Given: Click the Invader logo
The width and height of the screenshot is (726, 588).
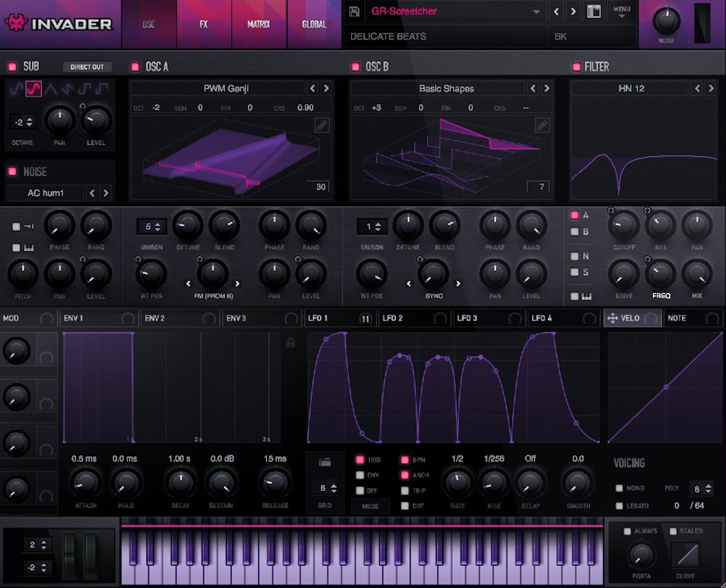Looking at the screenshot, I should [59, 24].
